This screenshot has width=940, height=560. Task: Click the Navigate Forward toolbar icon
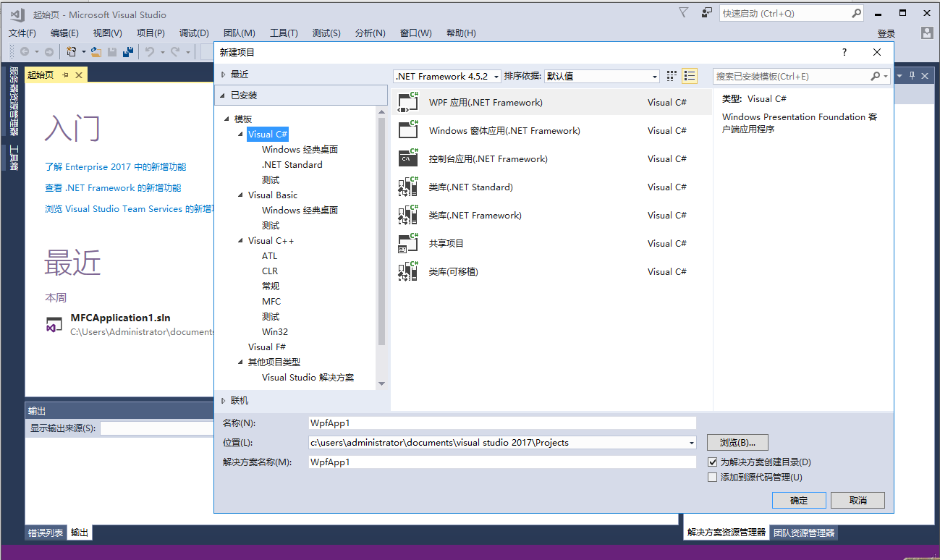click(48, 51)
